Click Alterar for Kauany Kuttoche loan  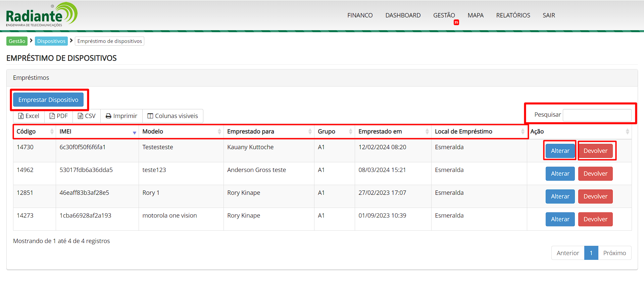click(560, 151)
